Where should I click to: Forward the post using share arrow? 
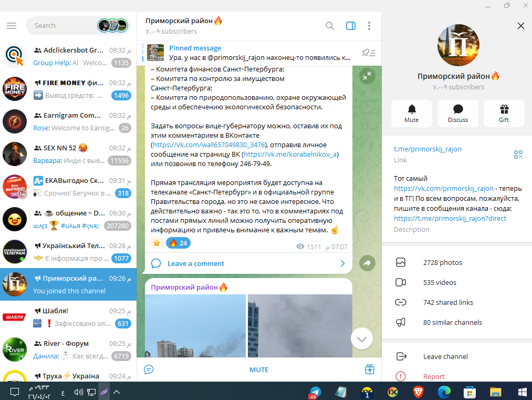coord(367,263)
